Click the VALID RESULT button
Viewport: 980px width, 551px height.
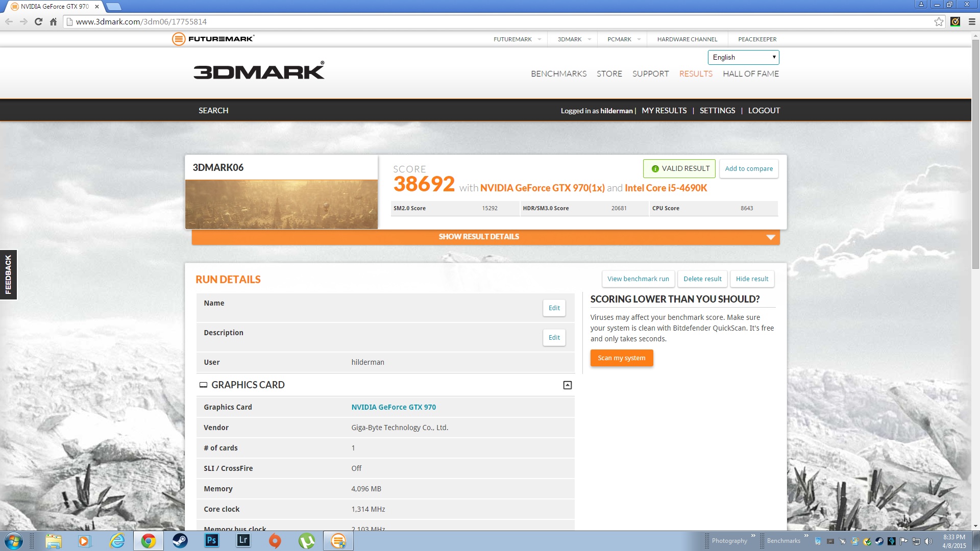[679, 169]
